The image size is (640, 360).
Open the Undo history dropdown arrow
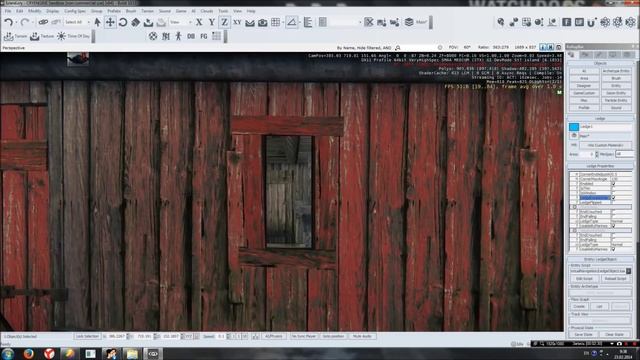16,22
